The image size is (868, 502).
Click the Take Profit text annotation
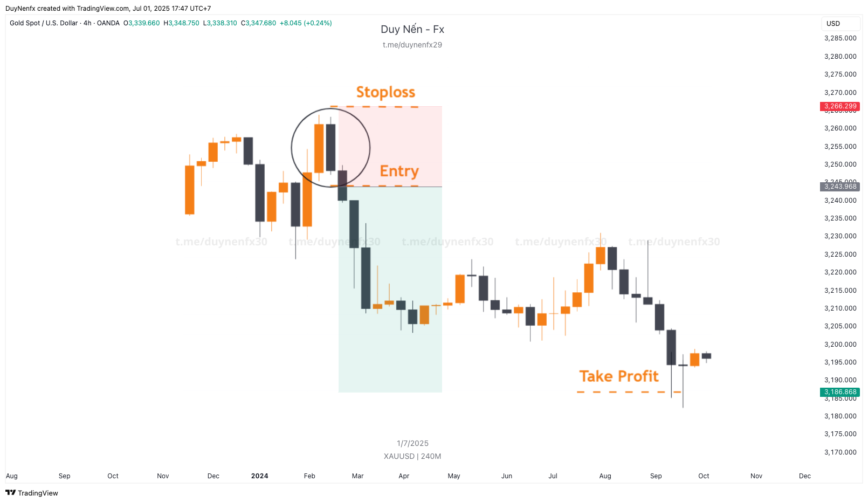click(618, 376)
